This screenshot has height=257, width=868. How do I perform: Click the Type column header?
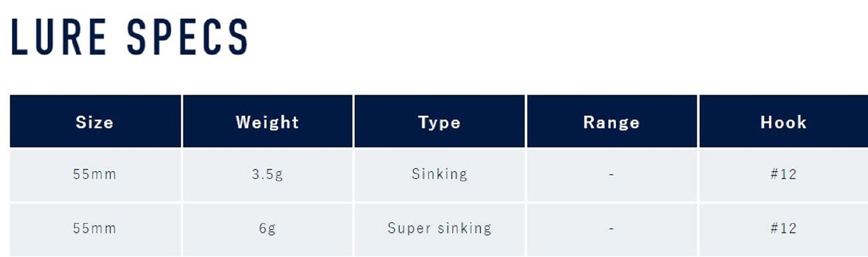(439, 122)
